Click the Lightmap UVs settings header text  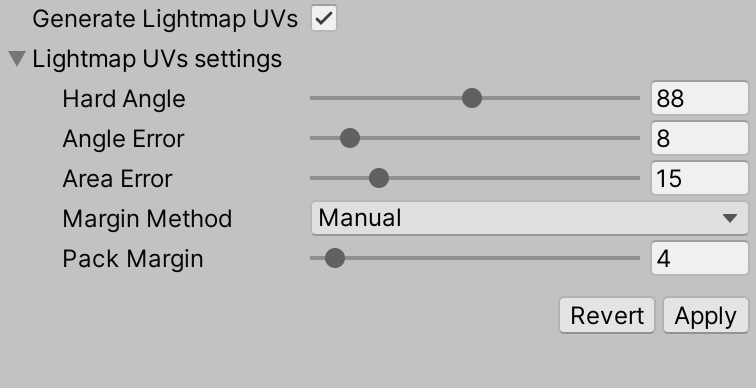(157, 59)
